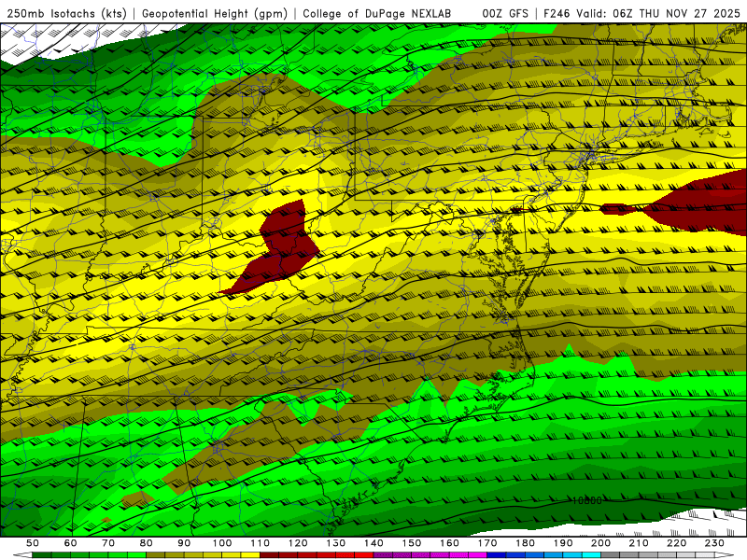
Task: Select the dark blue swatch right of 170
Action: 497,555
